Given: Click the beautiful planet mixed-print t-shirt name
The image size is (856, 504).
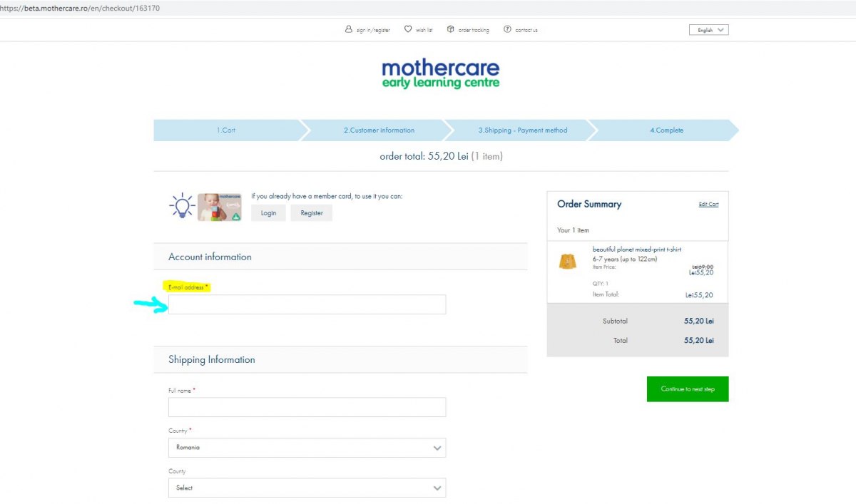Looking at the screenshot, I should click(637, 250).
